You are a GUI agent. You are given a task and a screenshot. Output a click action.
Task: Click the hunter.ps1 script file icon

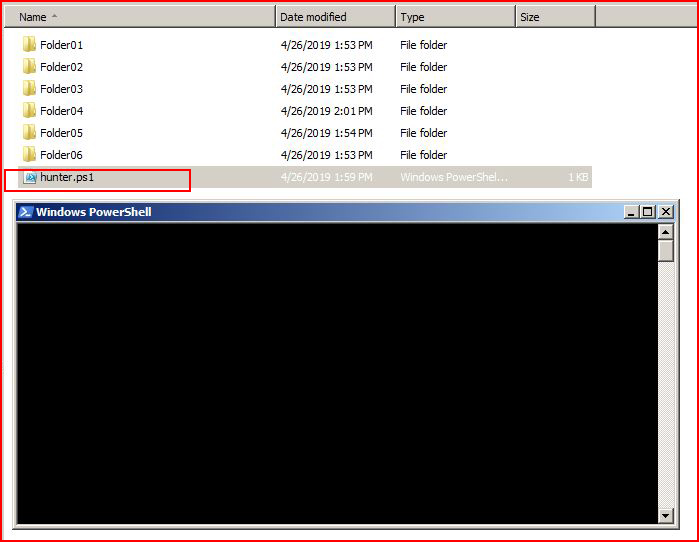tap(30, 177)
